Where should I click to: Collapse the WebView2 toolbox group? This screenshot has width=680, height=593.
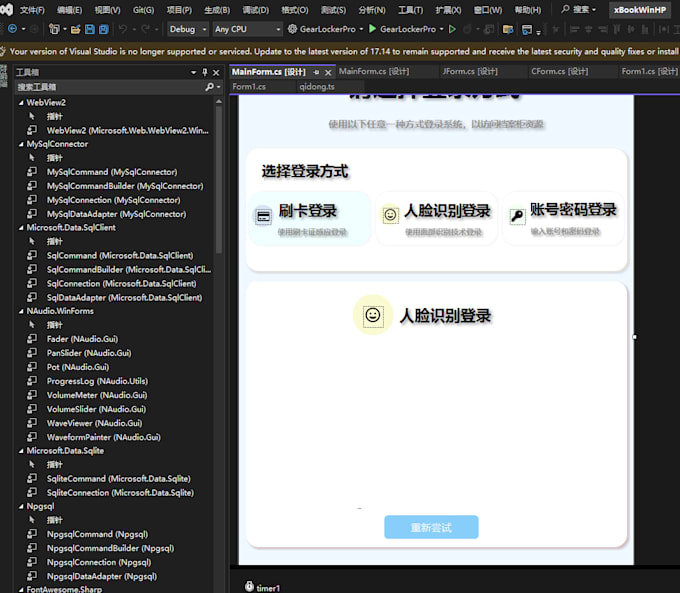[21, 103]
